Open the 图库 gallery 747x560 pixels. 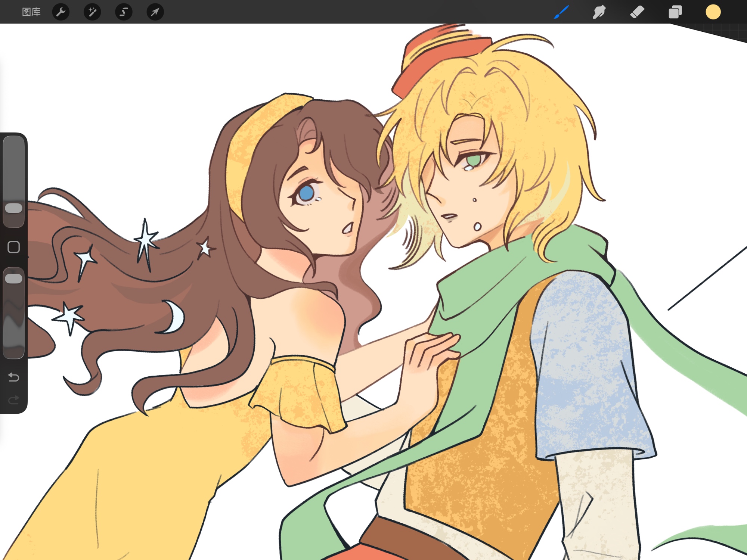coord(31,12)
